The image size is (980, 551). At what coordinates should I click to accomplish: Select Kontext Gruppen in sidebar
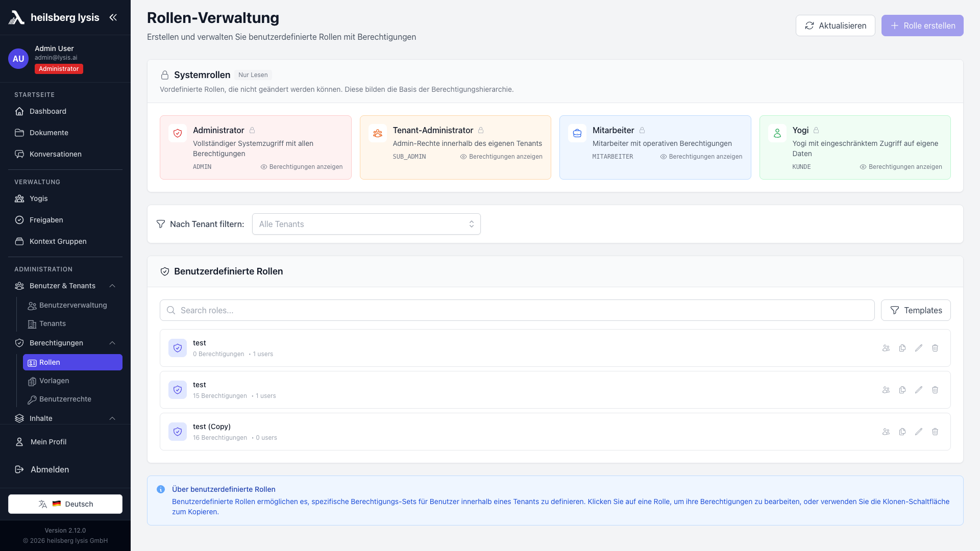click(65, 241)
